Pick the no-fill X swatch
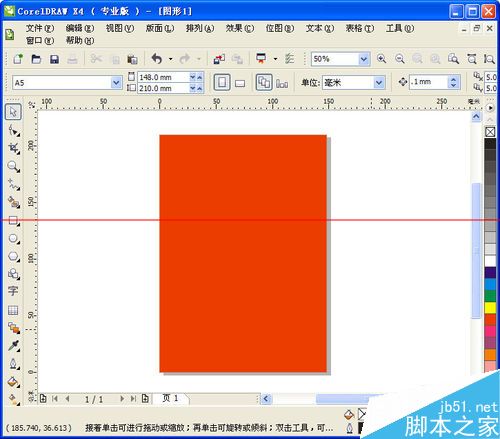 pos(490,132)
